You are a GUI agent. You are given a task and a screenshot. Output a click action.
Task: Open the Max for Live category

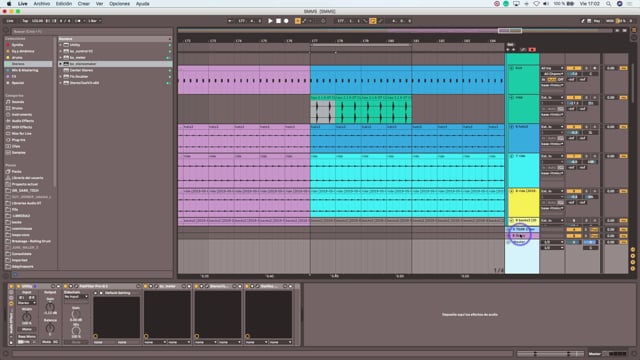pos(22,133)
